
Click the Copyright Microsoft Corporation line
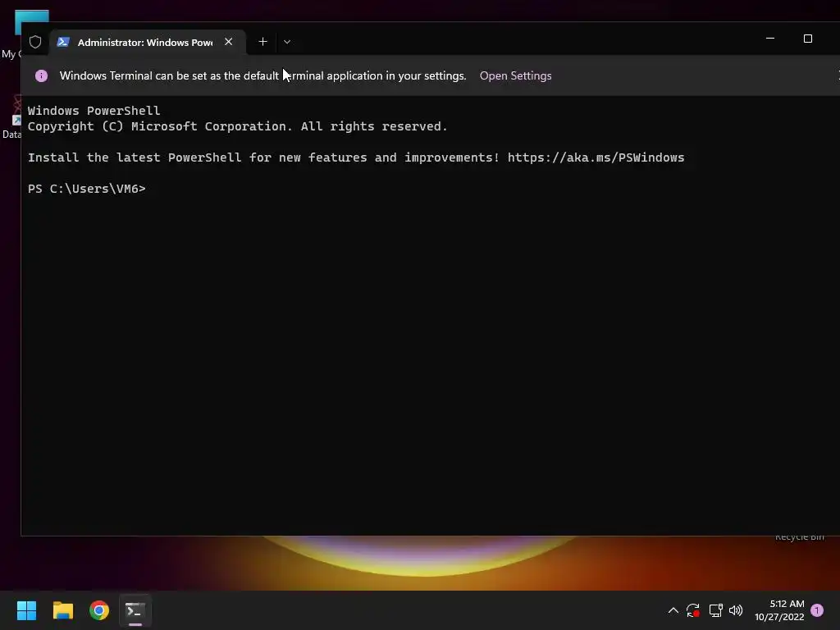[237, 126]
